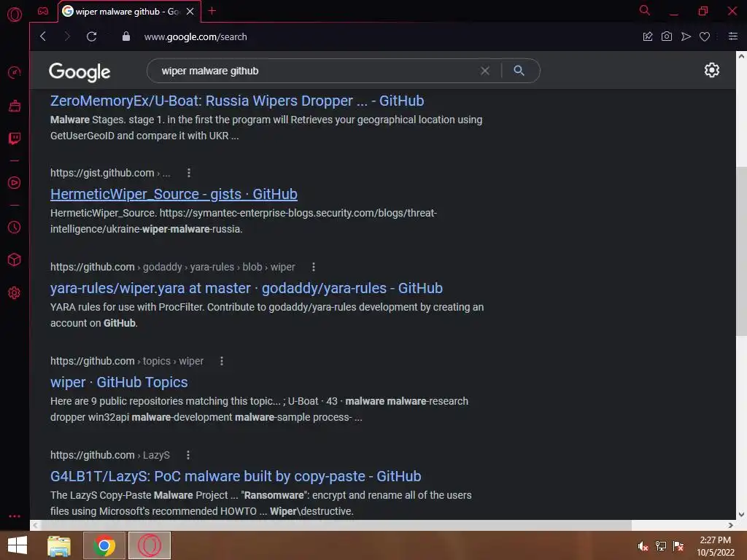Screen dimensions: 747x560
Task: Click the https://gist.github.com breadcrumb
Action: [110, 173]
